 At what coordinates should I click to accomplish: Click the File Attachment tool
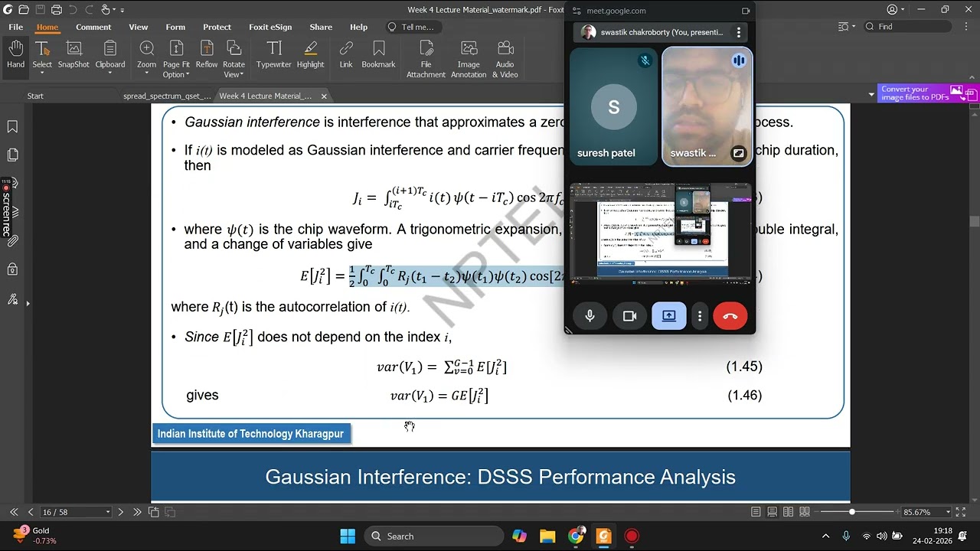[426, 59]
